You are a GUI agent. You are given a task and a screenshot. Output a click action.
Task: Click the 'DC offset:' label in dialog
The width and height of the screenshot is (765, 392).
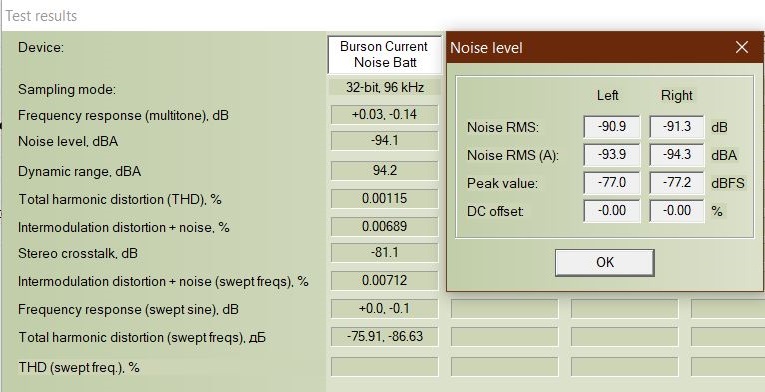click(495, 211)
